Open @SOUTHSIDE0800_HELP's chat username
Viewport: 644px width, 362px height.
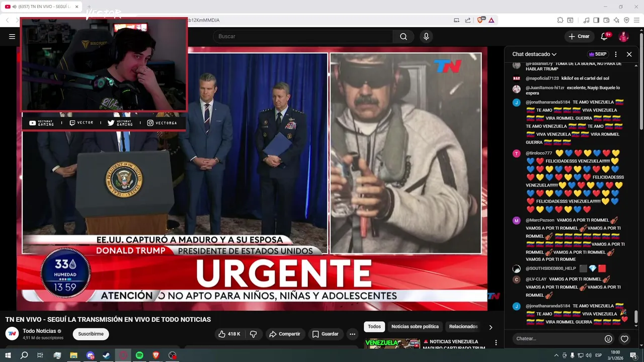(x=550, y=268)
